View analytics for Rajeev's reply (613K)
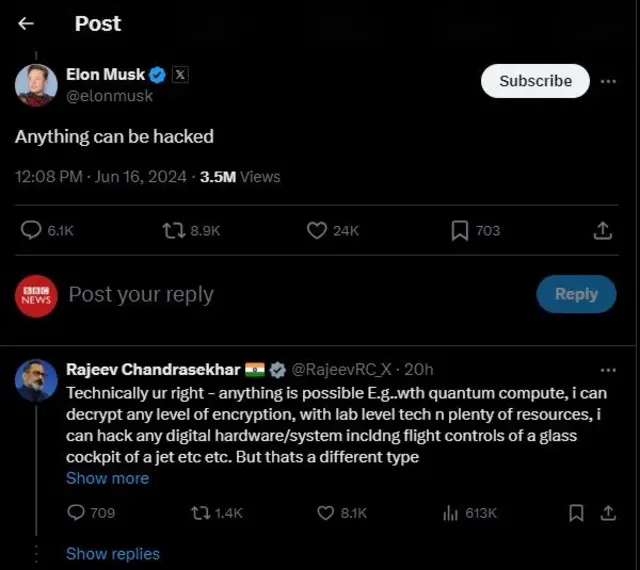 point(450,512)
